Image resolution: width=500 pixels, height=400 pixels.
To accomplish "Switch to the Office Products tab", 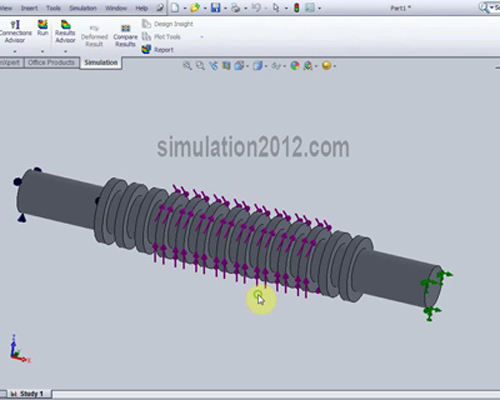I will point(51,63).
